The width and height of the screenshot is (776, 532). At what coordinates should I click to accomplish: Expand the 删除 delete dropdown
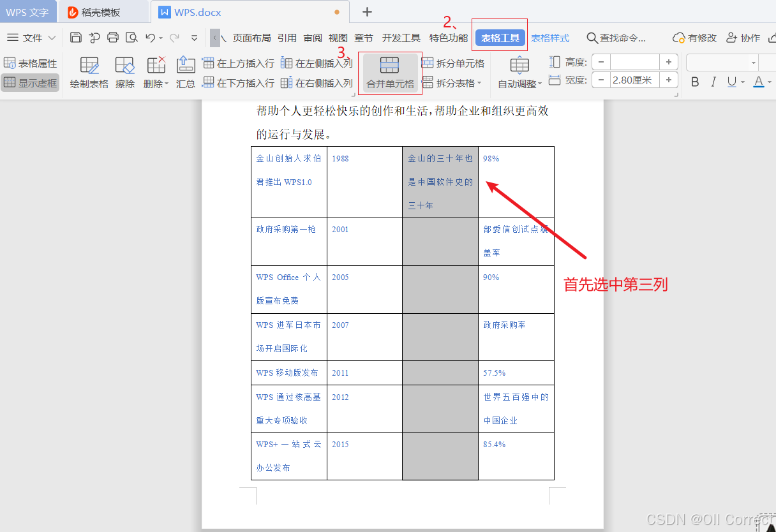point(167,84)
